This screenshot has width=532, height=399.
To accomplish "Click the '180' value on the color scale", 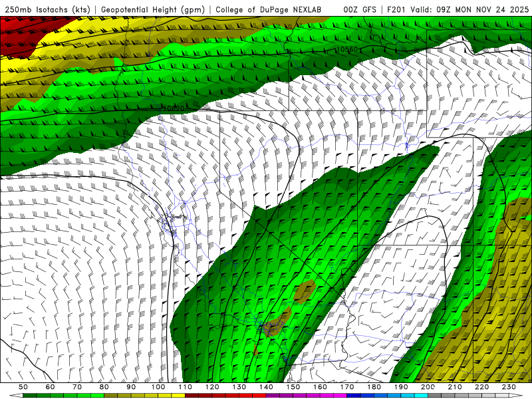I will pyautogui.click(x=374, y=387).
